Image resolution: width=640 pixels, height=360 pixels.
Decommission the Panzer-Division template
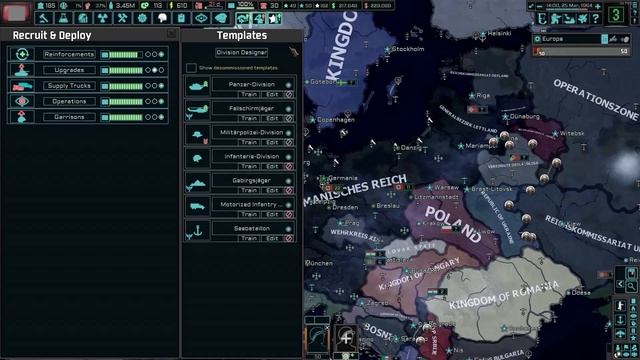[289, 95]
